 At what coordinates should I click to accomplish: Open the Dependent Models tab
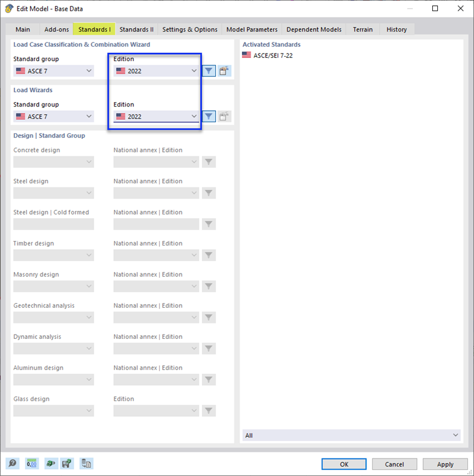[314, 29]
